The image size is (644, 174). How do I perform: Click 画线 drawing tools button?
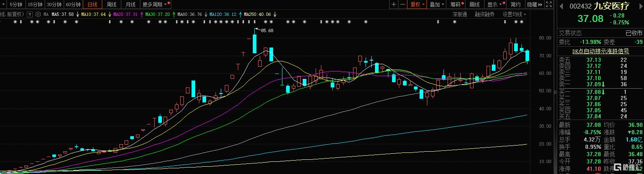point(474,4)
